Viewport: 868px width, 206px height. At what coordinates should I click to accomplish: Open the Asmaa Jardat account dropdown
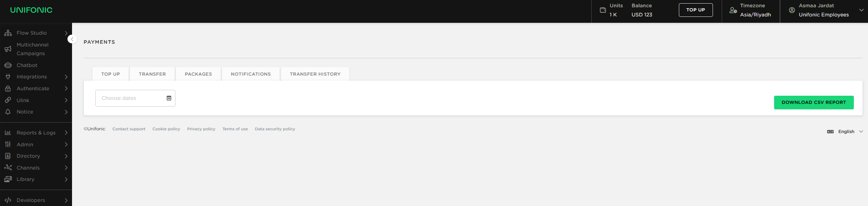pyautogui.click(x=824, y=10)
